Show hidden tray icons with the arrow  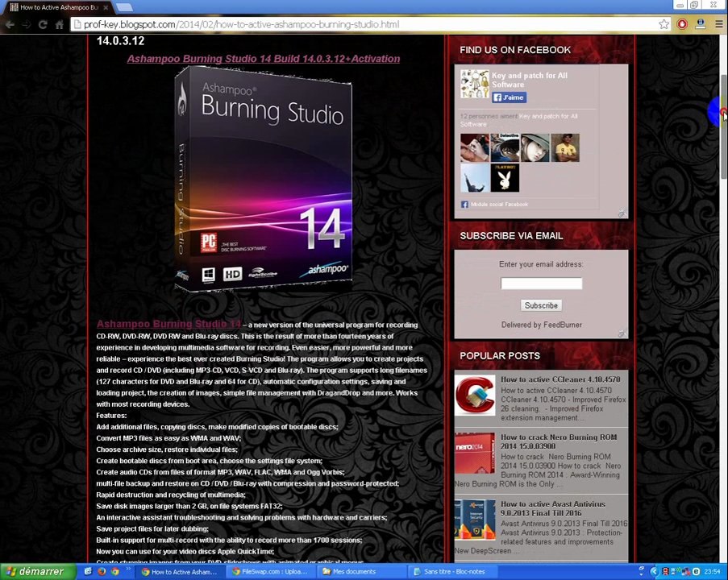655,572
